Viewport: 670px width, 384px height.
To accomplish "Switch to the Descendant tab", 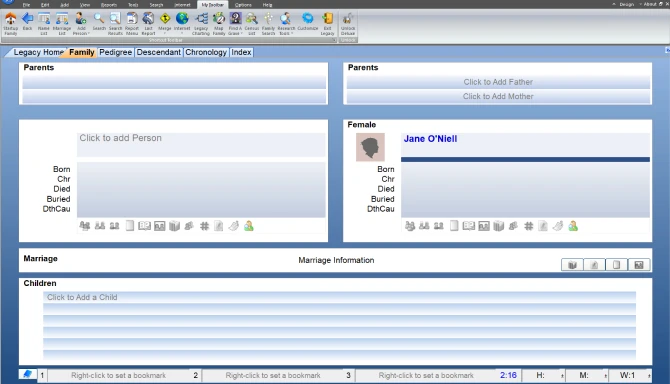I will 159,52.
